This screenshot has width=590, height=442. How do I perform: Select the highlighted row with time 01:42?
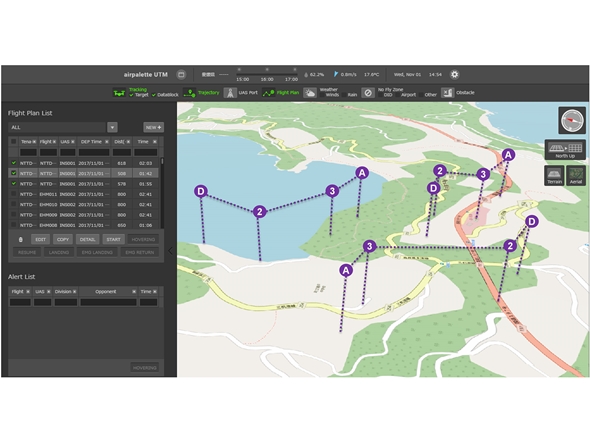point(84,173)
